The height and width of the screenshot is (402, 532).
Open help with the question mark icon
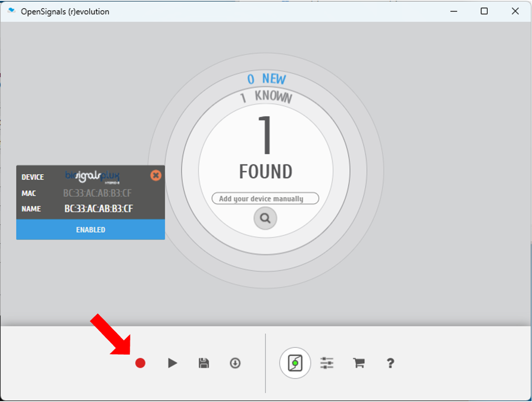(x=390, y=363)
